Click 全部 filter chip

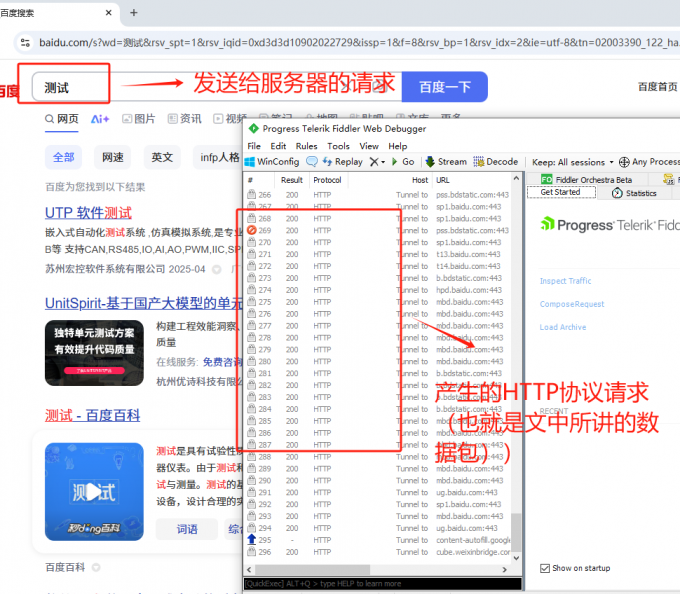pos(64,157)
